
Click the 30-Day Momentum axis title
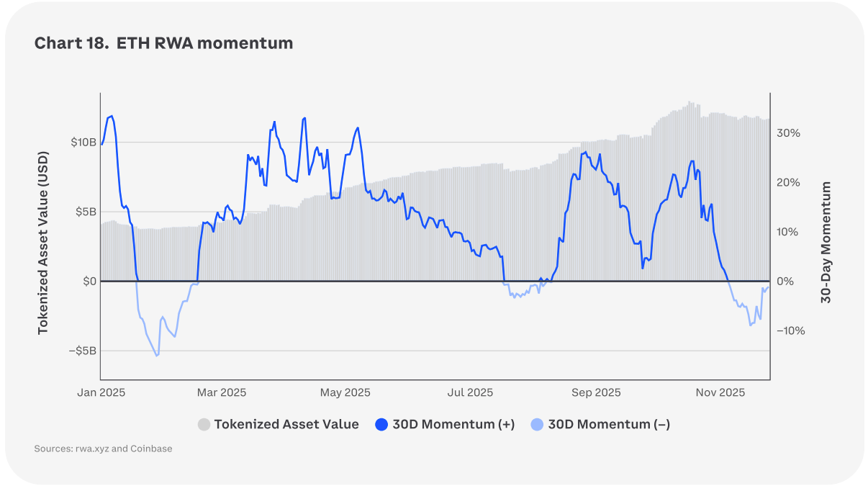826,243
